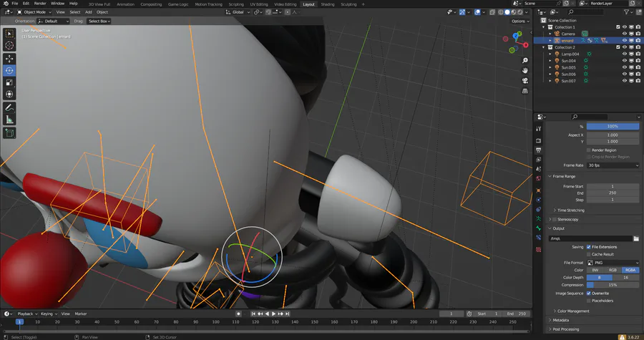Open the Object properties orange square tab
644x340 pixels.
[x=538, y=190]
